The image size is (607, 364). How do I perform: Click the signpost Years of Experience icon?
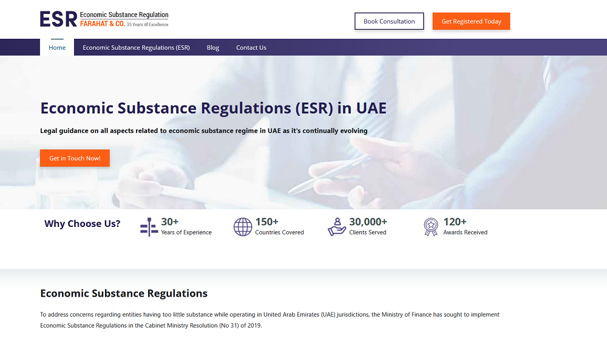[149, 226]
